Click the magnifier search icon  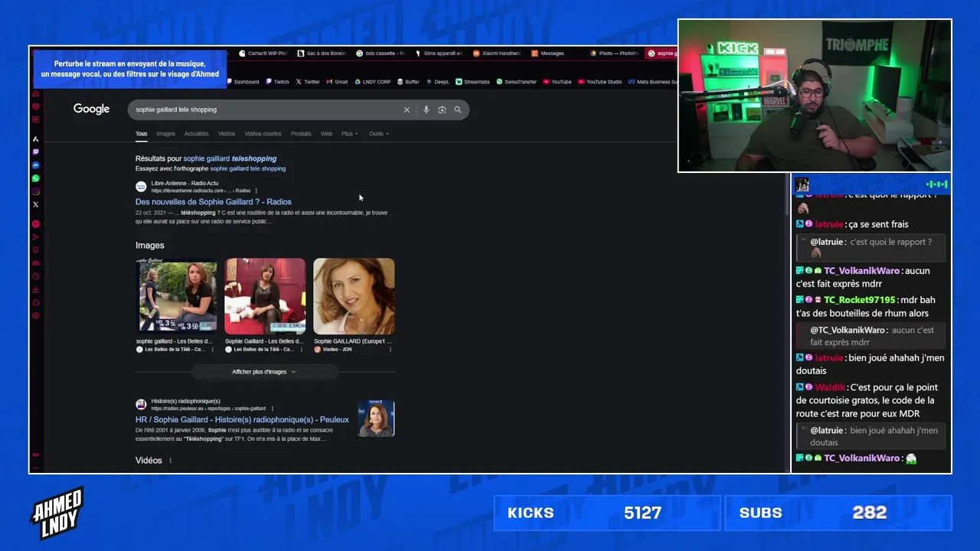point(458,109)
